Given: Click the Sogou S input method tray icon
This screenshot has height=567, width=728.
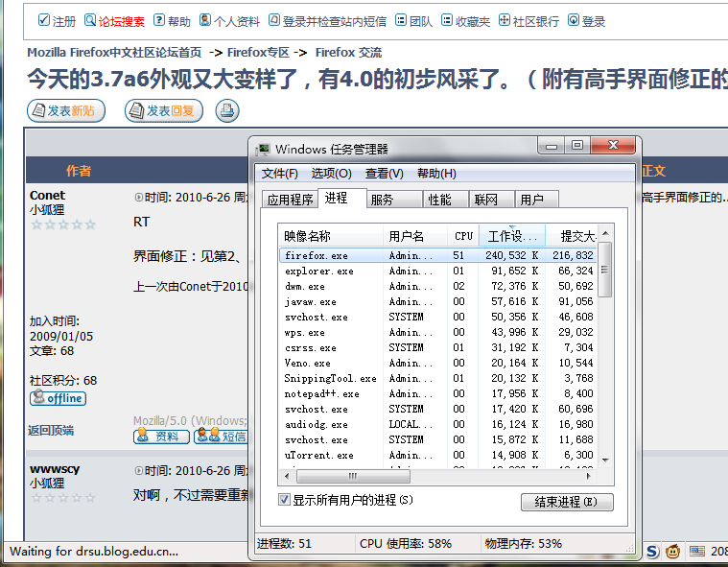Looking at the screenshot, I should point(652,552).
